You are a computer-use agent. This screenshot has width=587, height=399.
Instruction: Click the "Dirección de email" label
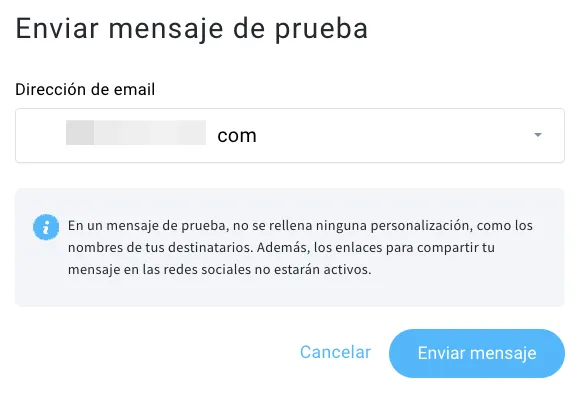click(x=85, y=90)
